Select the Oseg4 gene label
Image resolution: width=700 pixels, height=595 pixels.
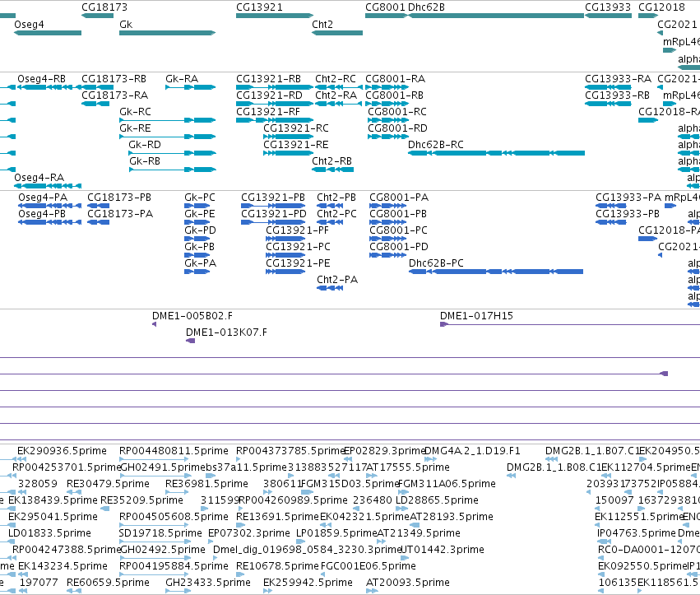tap(29, 25)
